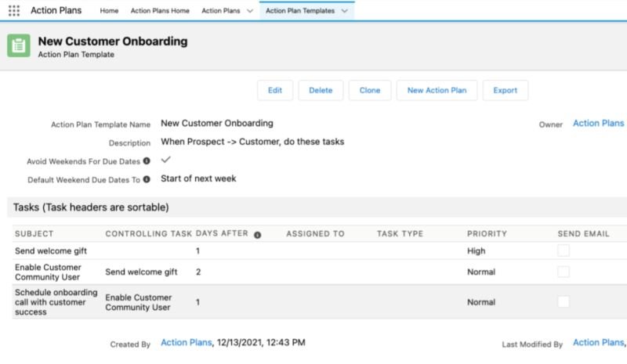Sort by the Days After header
The height and width of the screenshot is (364, 627).
pyautogui.click(x=222, y=233)
